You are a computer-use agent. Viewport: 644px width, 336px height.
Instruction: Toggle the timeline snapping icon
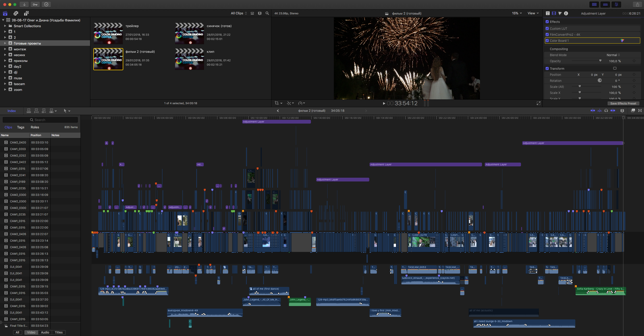click(613, 110)
